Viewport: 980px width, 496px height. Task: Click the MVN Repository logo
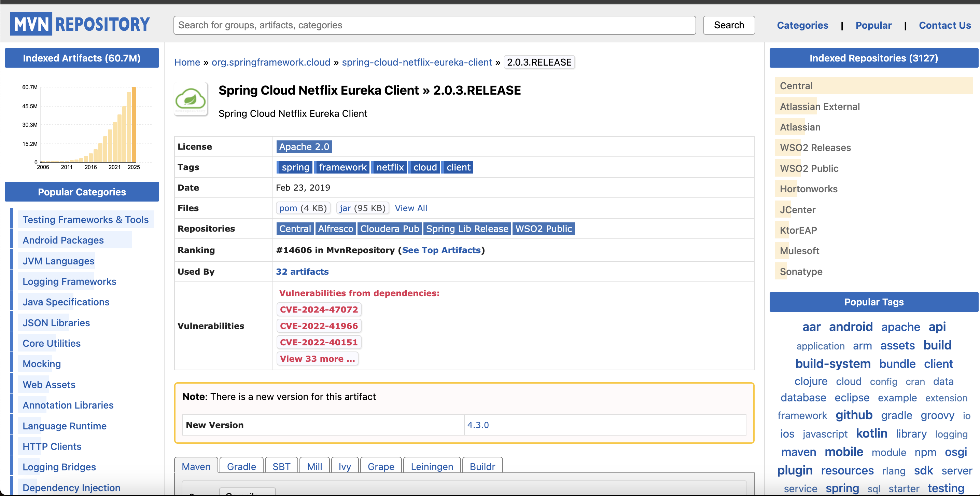80,24
